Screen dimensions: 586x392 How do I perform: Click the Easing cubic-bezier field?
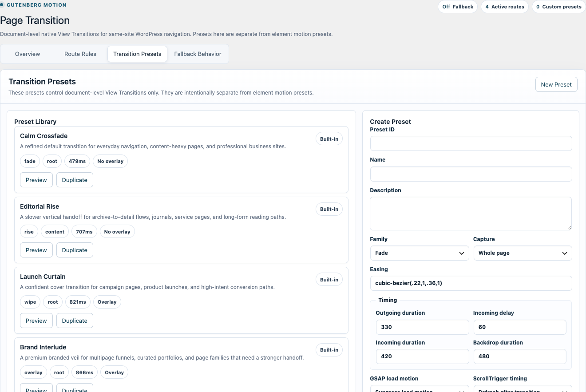coord(471,283)
